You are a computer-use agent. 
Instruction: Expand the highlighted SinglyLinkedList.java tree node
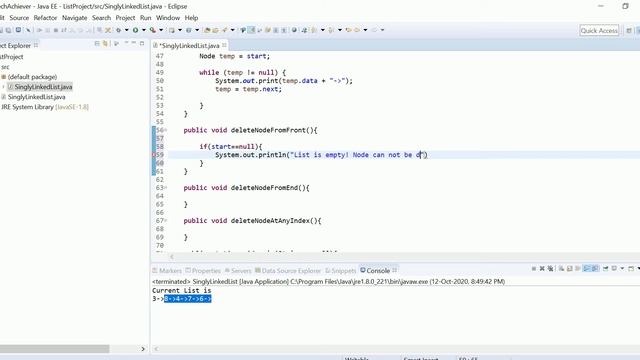pyautogui.click(x=3, y=87)
